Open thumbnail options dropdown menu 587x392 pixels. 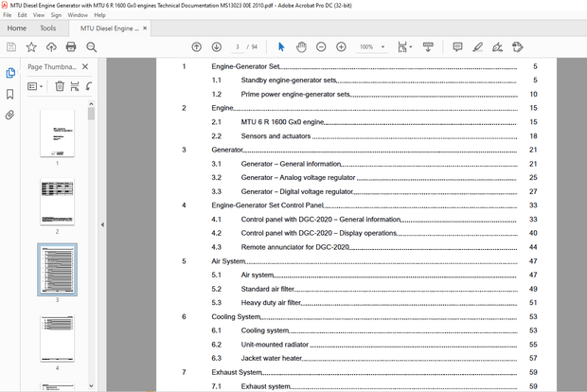tap(35, 86)
